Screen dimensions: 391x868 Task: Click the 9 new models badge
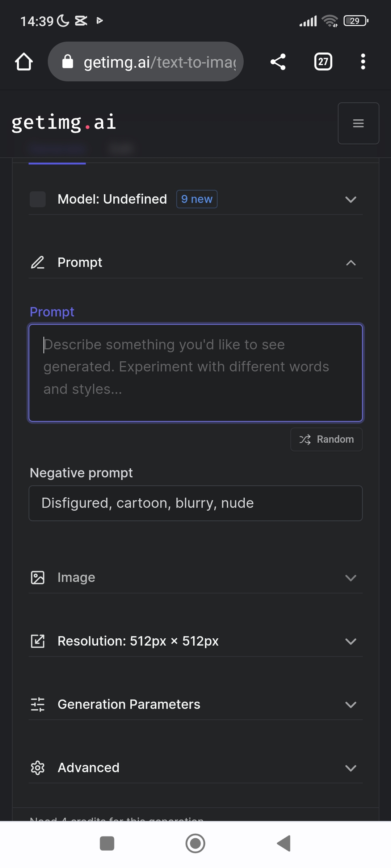(x=197, y=199)
